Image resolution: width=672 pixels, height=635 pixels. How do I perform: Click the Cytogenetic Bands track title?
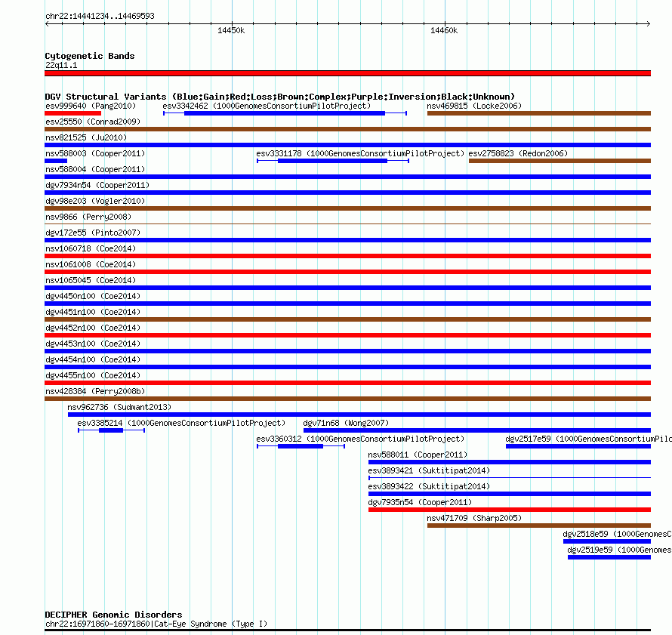[90, 56]
